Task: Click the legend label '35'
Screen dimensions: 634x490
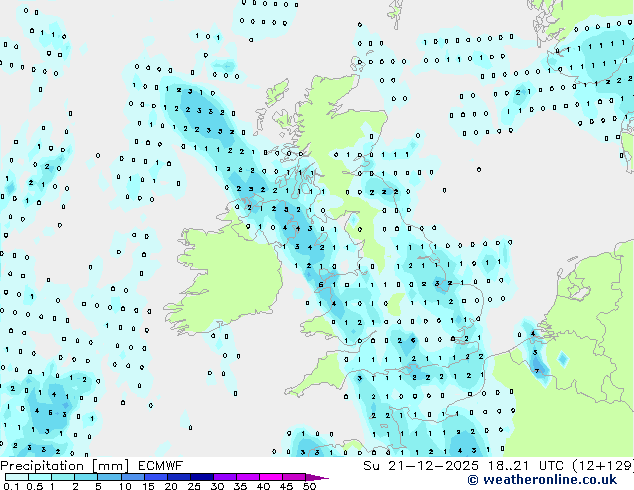Action: 240,486
